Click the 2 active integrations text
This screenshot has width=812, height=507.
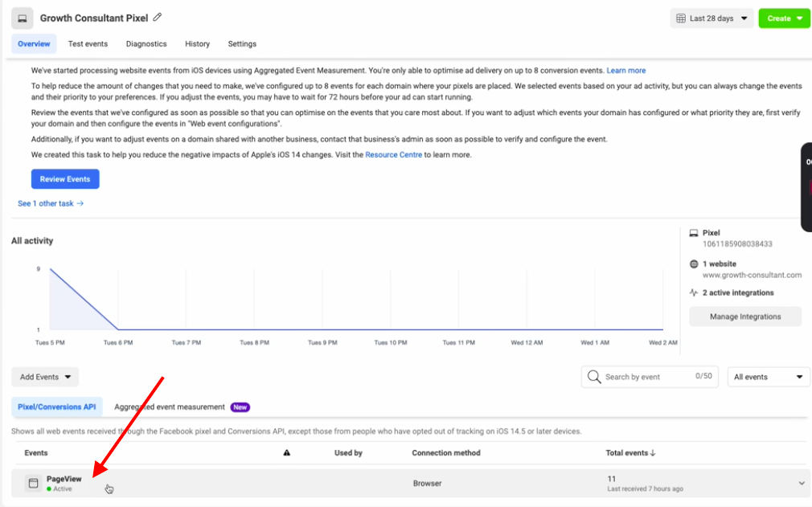(x=738, y=292)
